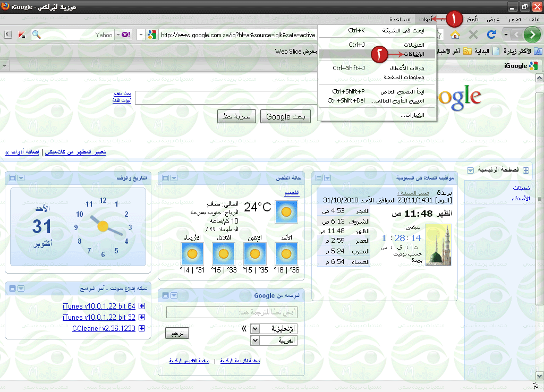This screenshot has width=544, height=392.
Task: Expand the iTunes v10.0.1.22 bit 64 entry
Action: [142, 306]
